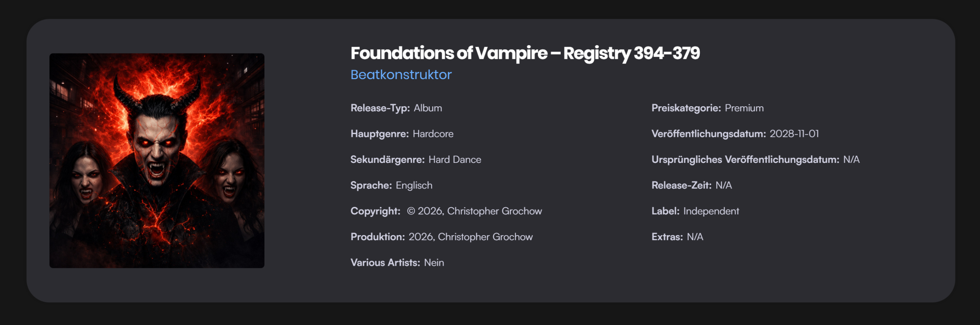Click "Christopher Grochow" in the Copyright row
Image resolution: width=980 pixels, height=325 pixels.
pos(494,211)
